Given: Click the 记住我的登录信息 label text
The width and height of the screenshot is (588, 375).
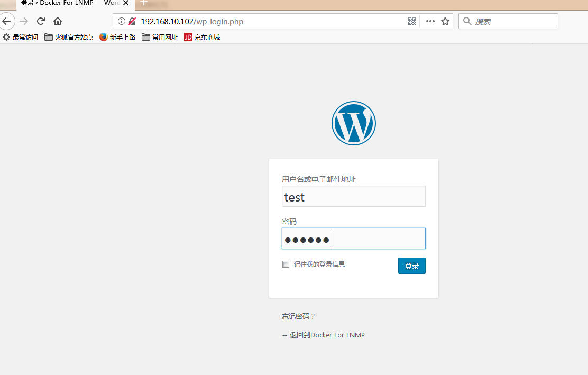Looking at the screenshot, I should point(319,264).
